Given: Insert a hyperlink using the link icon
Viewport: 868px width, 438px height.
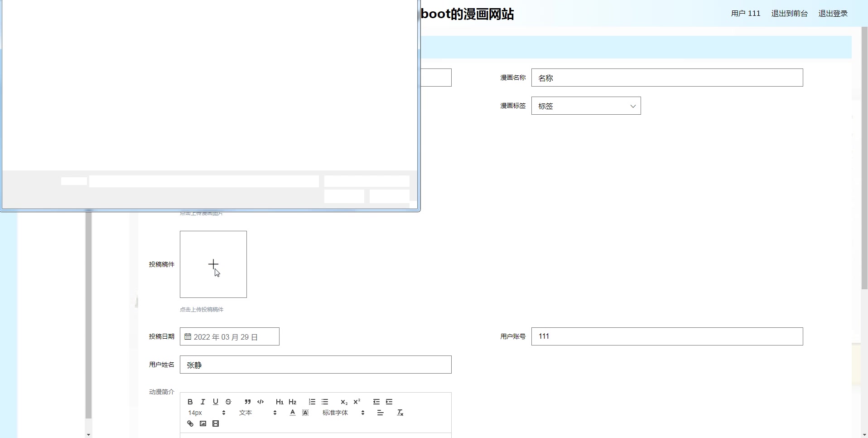Looking at the screenshot, I should 190,423.
